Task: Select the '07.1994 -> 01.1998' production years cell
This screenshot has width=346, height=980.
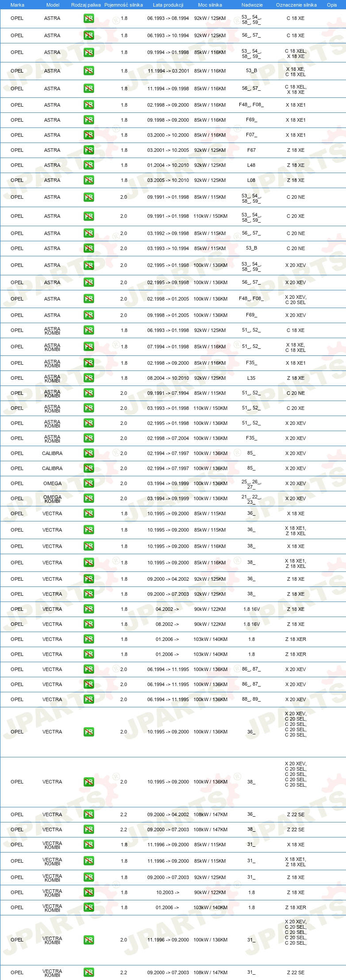Action: 168,347
